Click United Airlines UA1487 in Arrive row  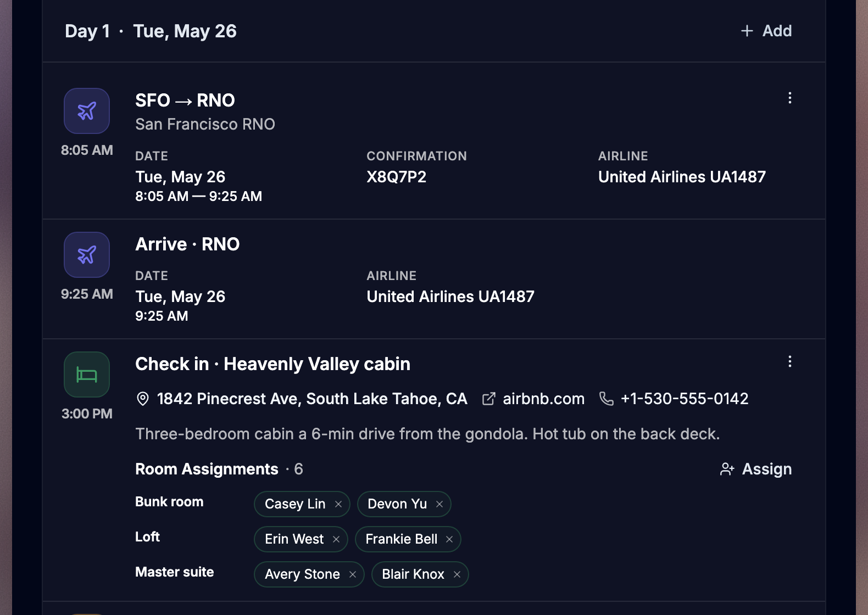click(450, 297)
